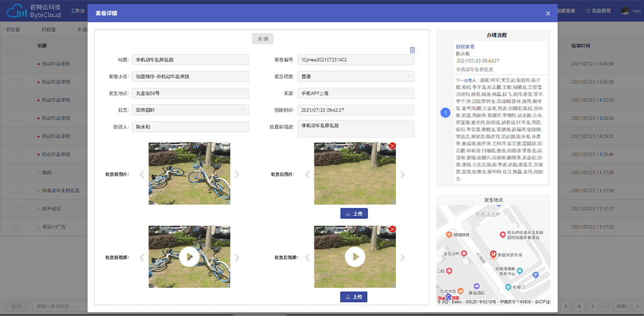Image resolution: width=644 pixels, height=316 pixels.
Task: Expand the 紧急程度 dropdown showing 普通
Action: (356, 76)
